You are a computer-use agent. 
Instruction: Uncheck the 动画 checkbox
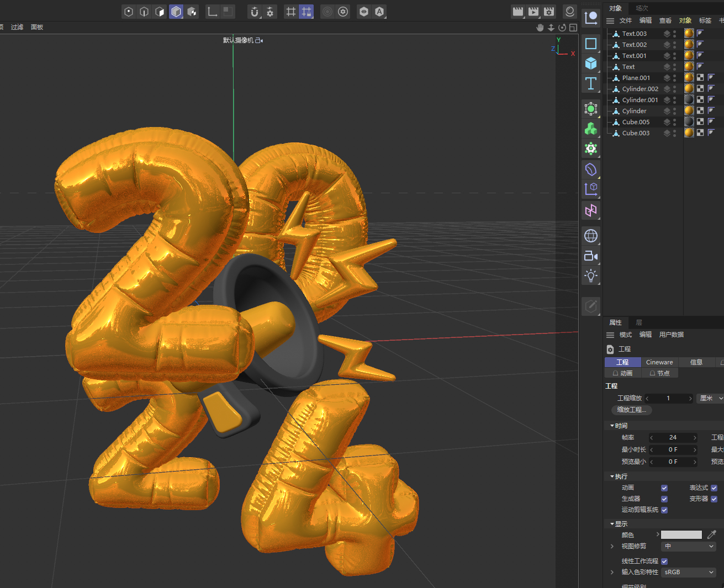664,488
